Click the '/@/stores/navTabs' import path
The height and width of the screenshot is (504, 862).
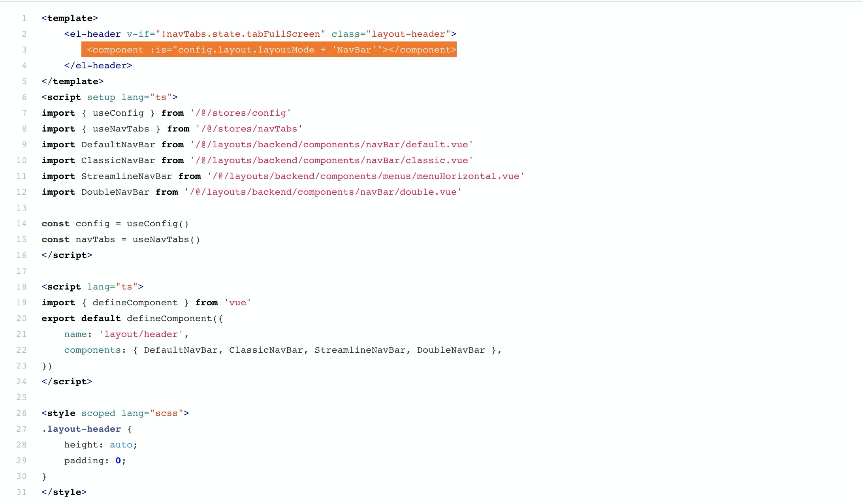(x=249, y=129)
